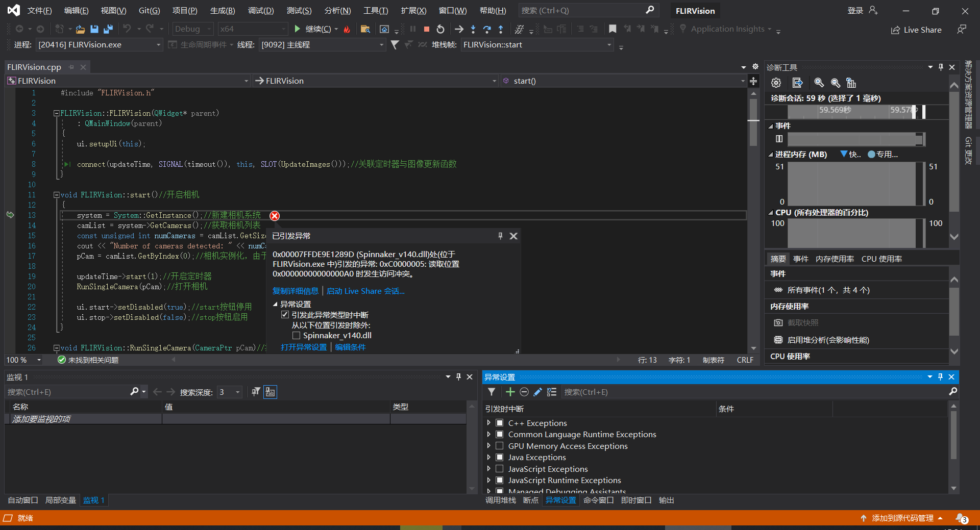
Task: Open the Tools (工具) menu
Action: 376,11
